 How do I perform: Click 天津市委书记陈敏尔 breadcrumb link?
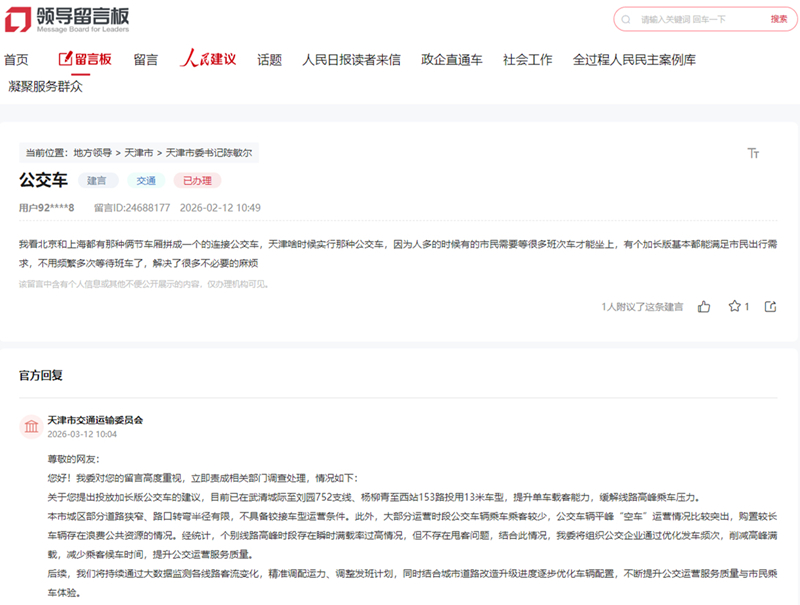pyautogui.click(x=209, y=153)
